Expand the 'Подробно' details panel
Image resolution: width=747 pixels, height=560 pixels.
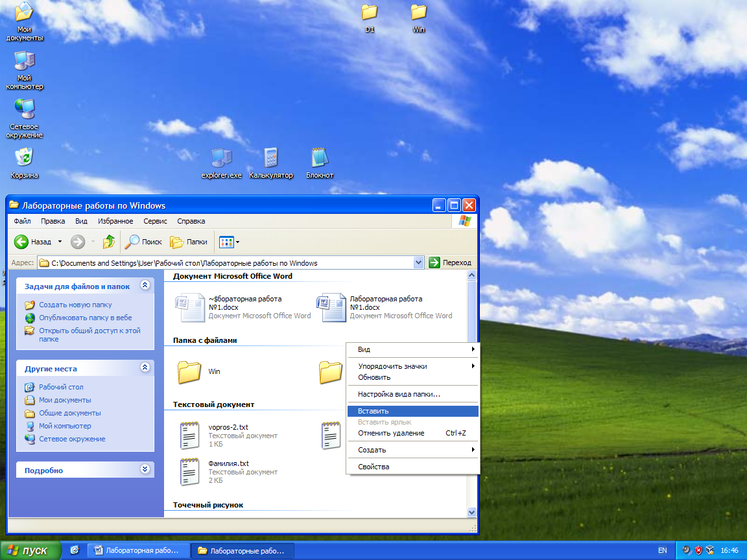click(145, 469)
